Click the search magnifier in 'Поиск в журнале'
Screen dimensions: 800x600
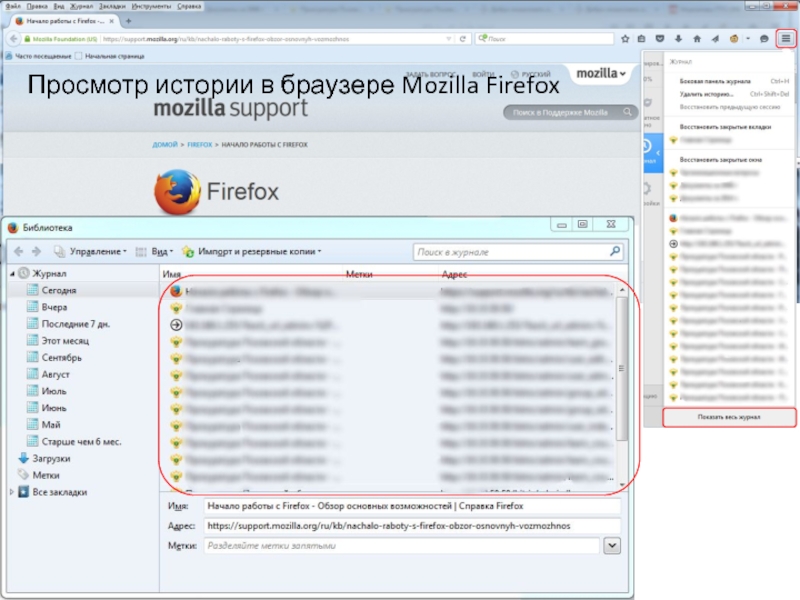click(615, 251)
